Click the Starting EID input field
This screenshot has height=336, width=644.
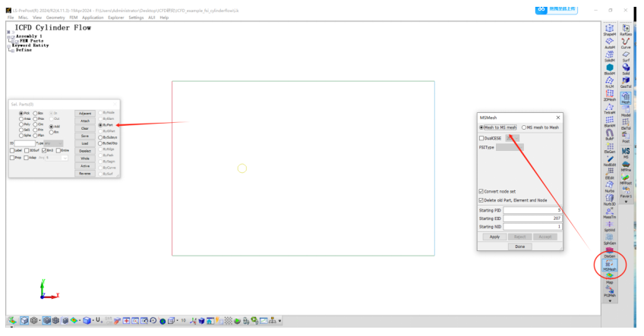pos(532,218)
